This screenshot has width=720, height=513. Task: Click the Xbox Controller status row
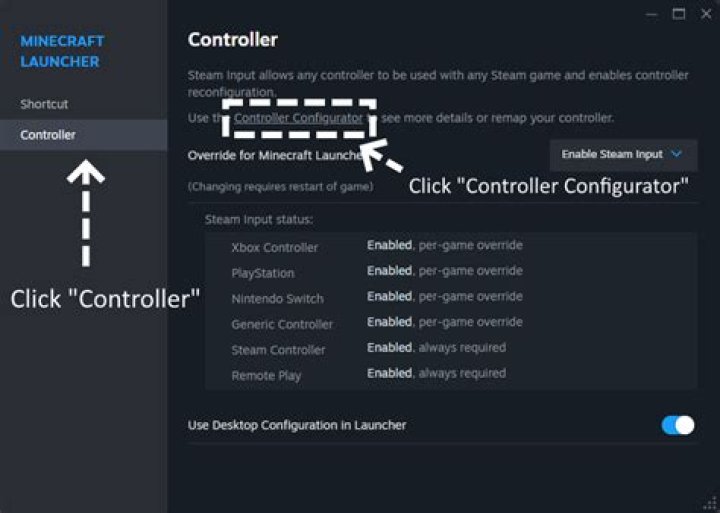coord(450,246)
